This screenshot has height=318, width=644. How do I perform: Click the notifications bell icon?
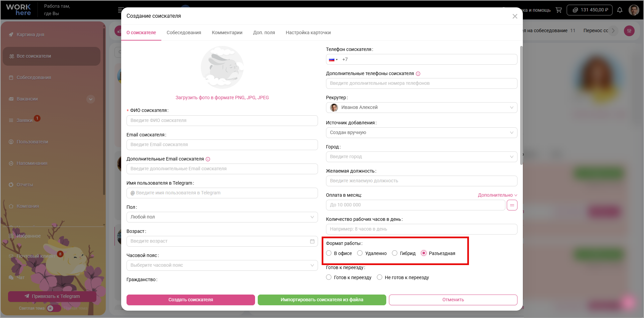(x=620, y=10)
